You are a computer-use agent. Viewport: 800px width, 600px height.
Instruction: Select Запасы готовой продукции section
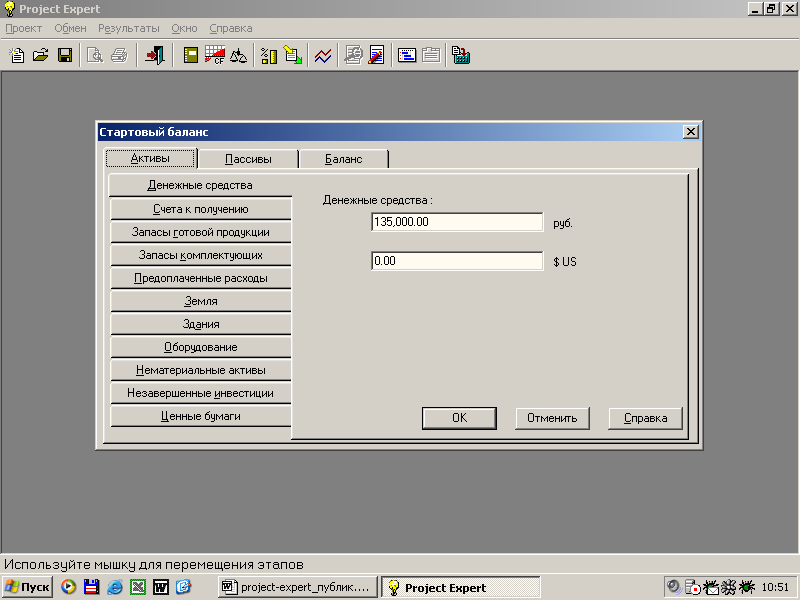[201, 232]
